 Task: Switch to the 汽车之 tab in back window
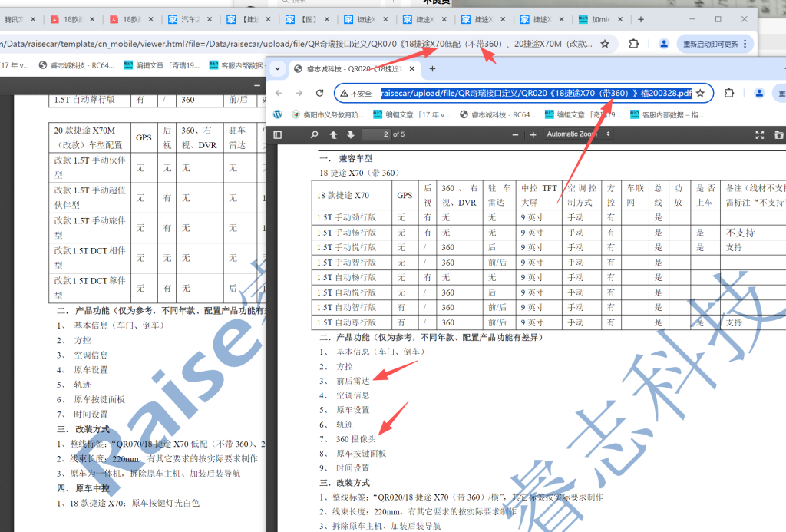point(184,19)
